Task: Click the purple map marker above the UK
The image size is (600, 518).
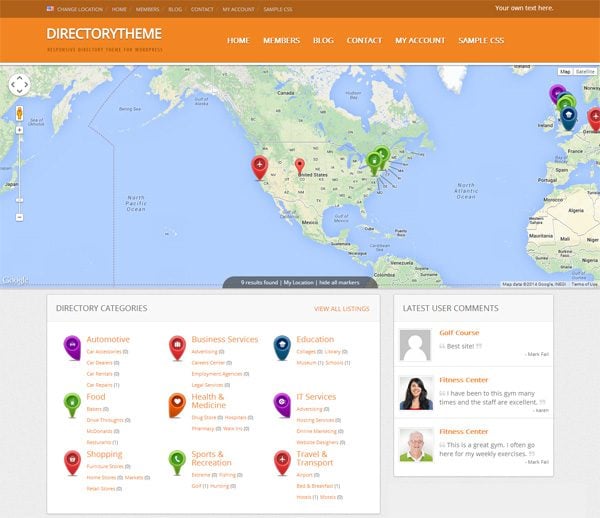Action: click(556, 92)
